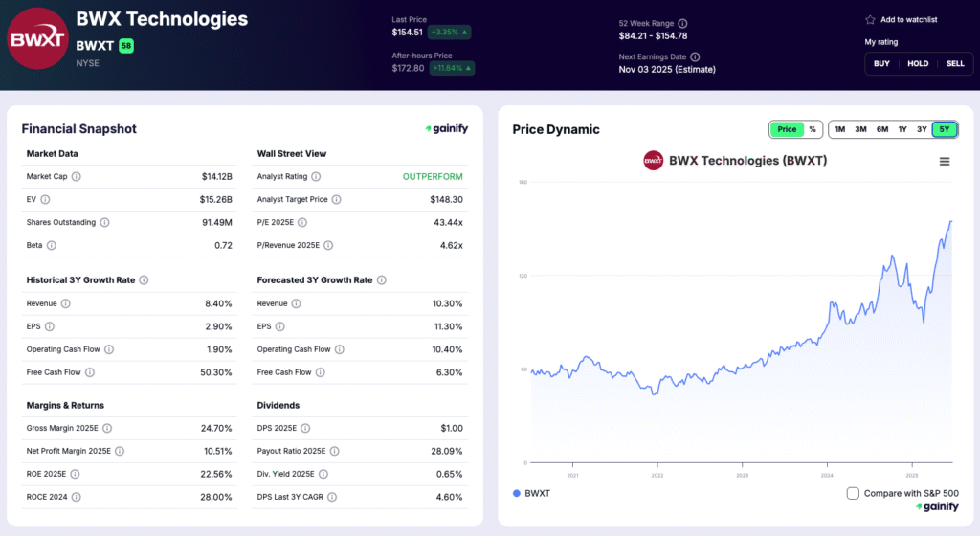Screen dimensions: 980x536
Task: Click info icon for Historical 3Y Growth Rate
Action: [x=144, y=279]
